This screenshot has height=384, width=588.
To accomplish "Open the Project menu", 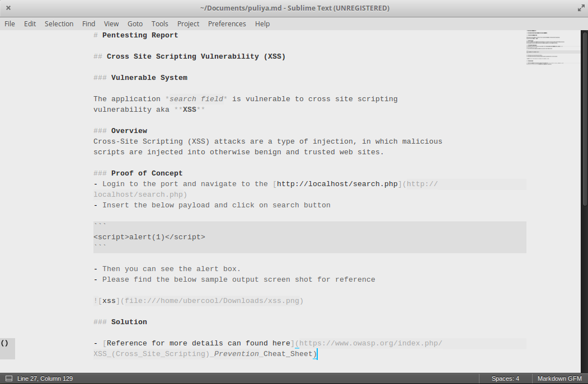I will [188, 23].
